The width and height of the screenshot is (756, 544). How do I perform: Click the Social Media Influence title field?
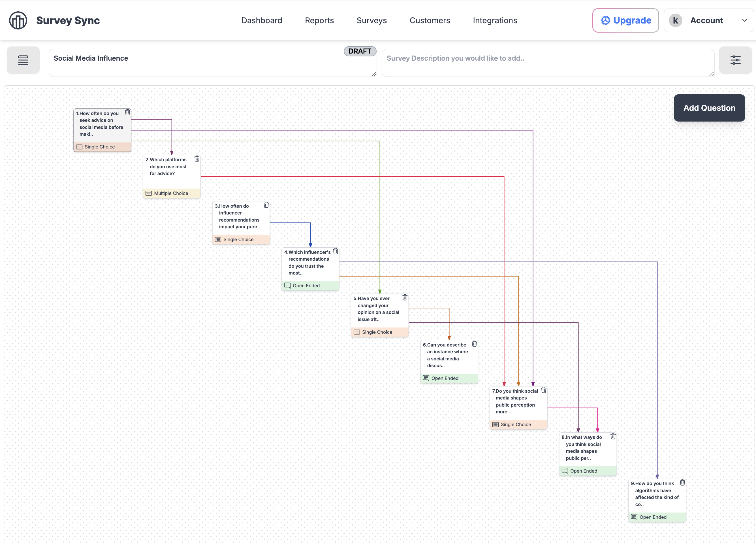tap(200, 63)
